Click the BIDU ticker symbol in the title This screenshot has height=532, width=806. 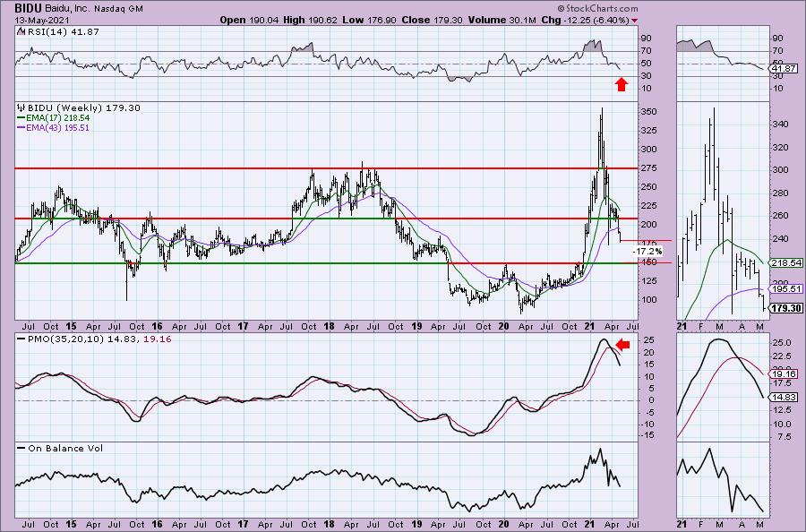[x=28, y=8]
